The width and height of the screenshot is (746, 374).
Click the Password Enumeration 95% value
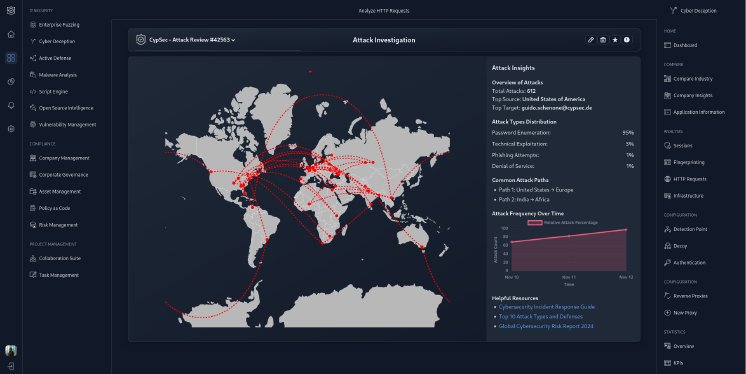pyautogui.click(x=628, y=133)
